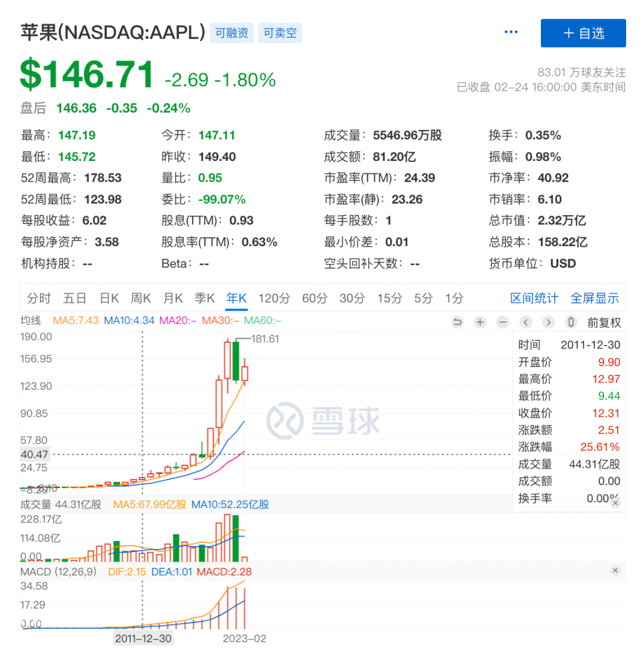
Task: Click the 涨跌幅 25.61% row in detail panel
Action: [x=569, y=447]
